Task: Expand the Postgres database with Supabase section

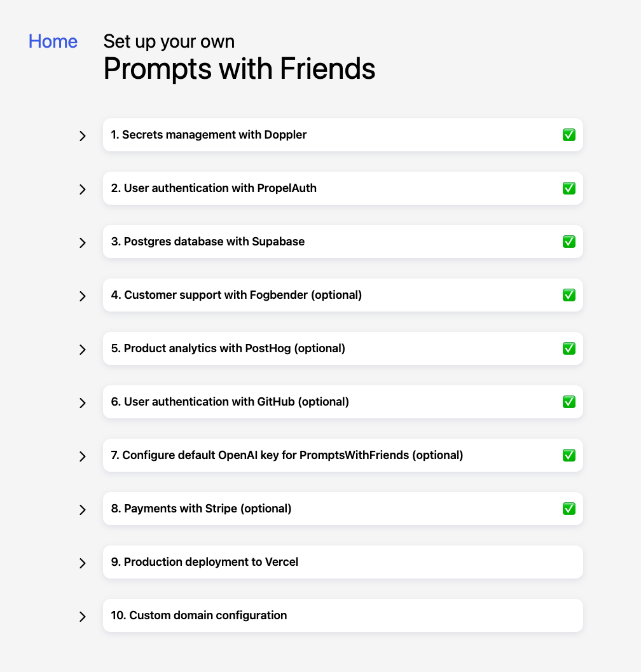Action: [x=82, y=242]
